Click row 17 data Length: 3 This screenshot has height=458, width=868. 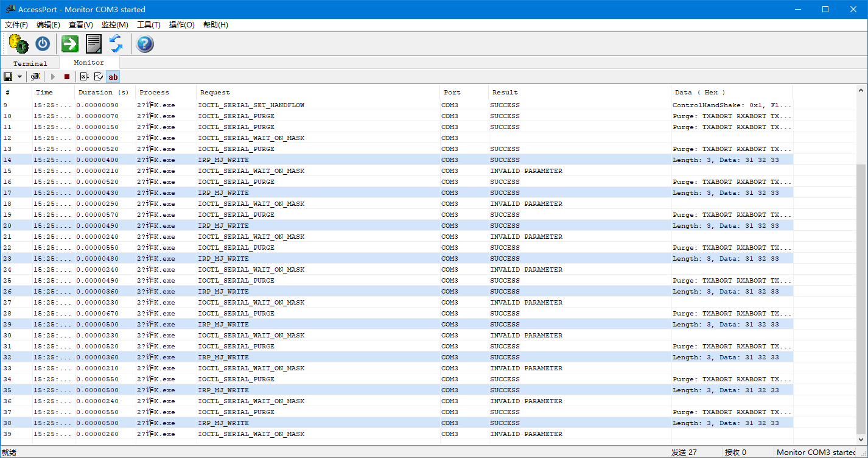tap(726, 193)
